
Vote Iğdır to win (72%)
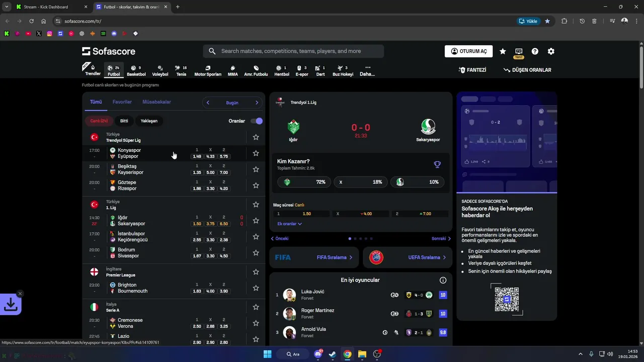(304, 182)
